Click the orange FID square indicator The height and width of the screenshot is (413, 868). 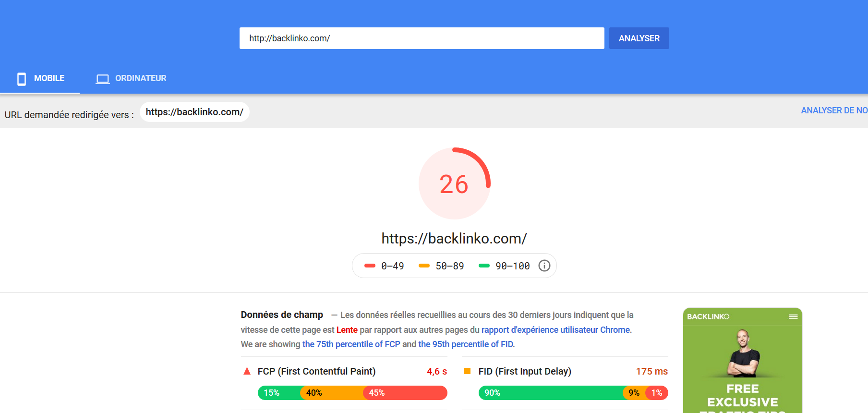467,371
